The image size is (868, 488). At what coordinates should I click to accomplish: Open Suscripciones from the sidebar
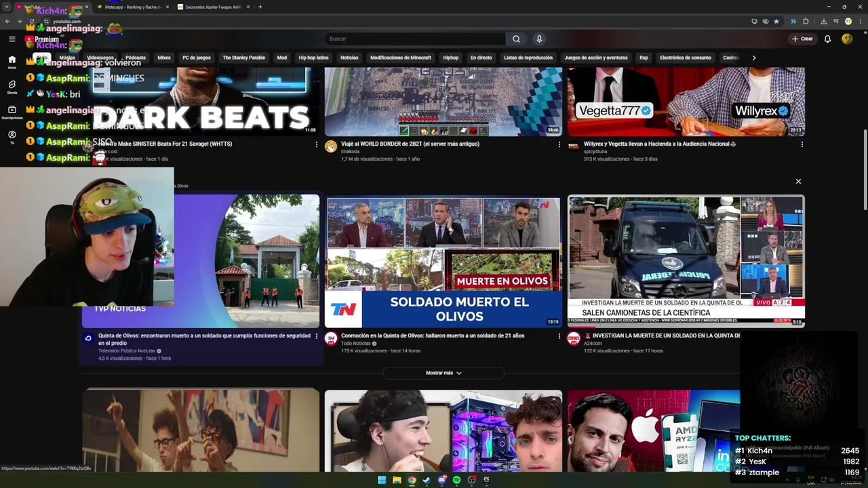coord(12,112)
